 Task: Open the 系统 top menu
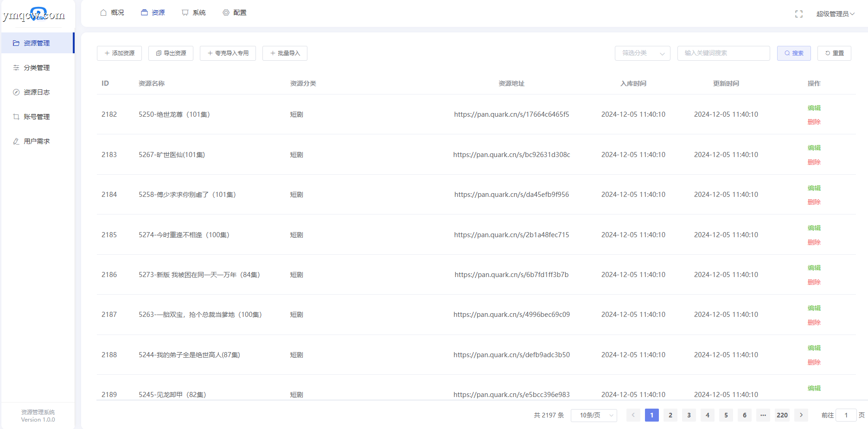pyautogui.click(x=194, y=13)
